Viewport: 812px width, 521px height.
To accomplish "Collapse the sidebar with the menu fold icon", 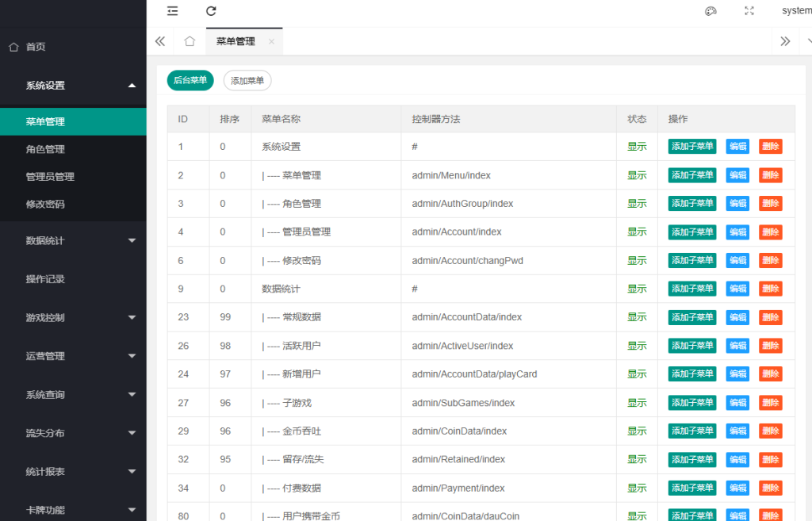I will coord(172,11).
